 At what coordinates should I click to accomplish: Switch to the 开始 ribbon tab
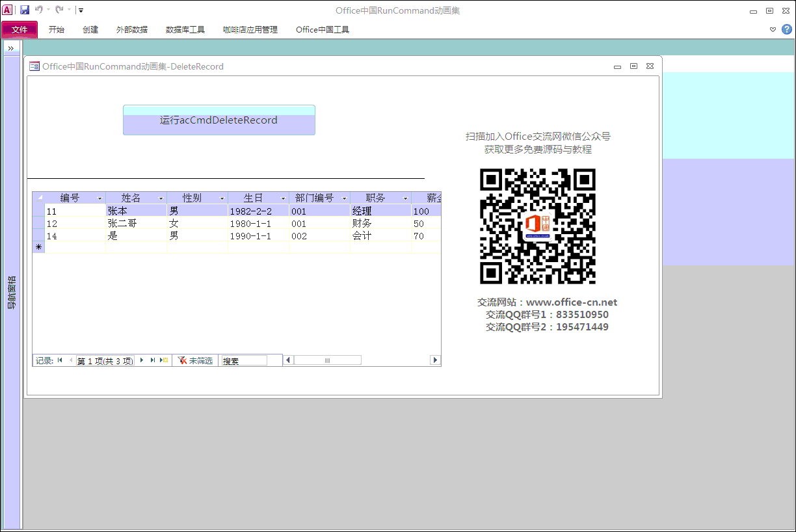(x=57, y=29)
